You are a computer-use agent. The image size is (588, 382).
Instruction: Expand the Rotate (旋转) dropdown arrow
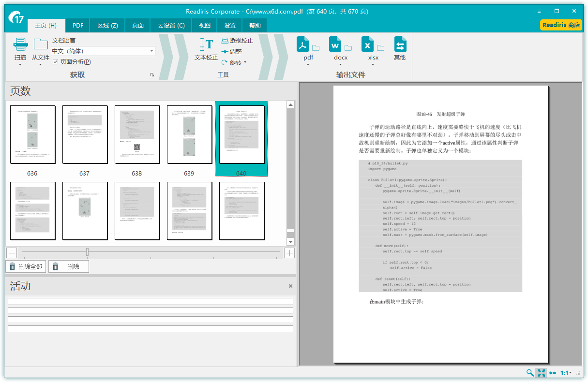click(x=245, y=62)
